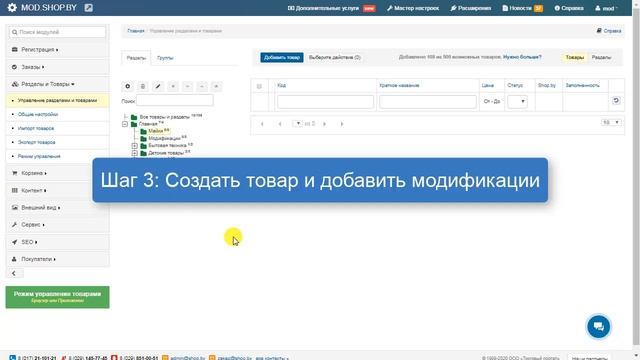Expand the Корзина sidebar menu
The image size is (640, 360).
pyautogui.click(x=58, y=173)
